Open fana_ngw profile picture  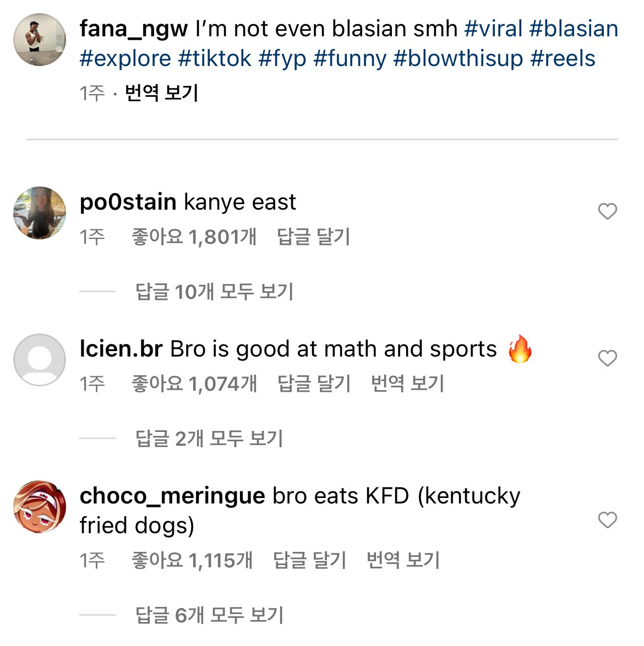click(x=40, y=40)
